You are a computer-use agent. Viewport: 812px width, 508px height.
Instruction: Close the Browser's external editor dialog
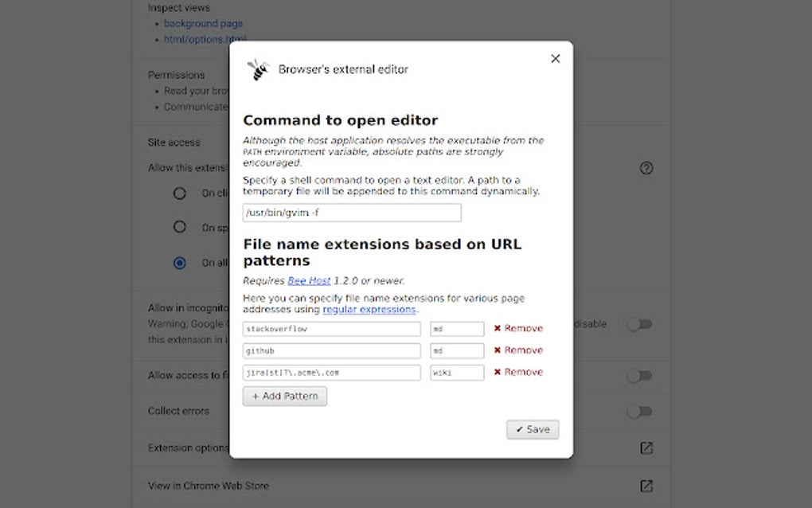pyautogui.click(x=555, y=59)
